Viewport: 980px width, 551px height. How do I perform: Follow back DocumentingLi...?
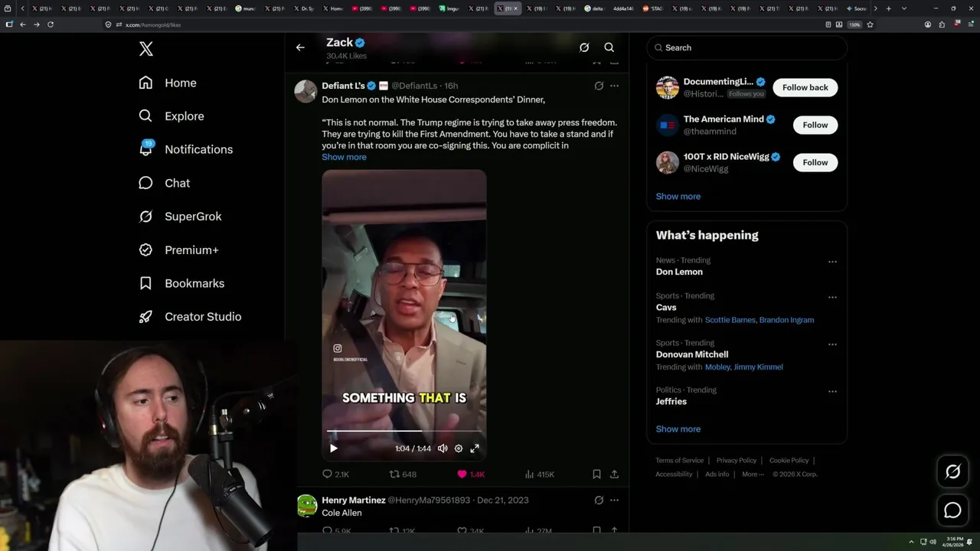(805, 87)
